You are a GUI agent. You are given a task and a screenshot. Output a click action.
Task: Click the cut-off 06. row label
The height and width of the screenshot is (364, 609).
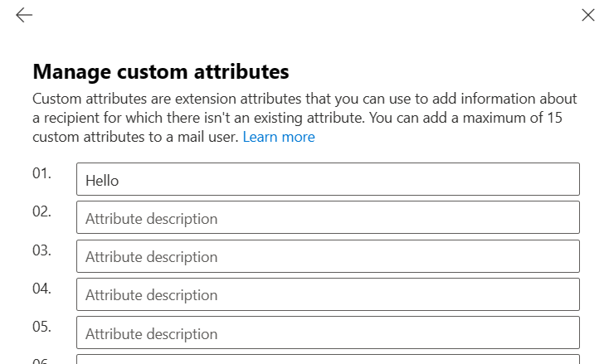point(41,361)
